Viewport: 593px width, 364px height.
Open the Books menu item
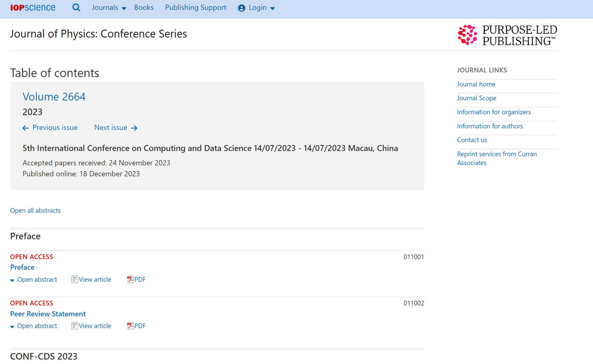144,7
